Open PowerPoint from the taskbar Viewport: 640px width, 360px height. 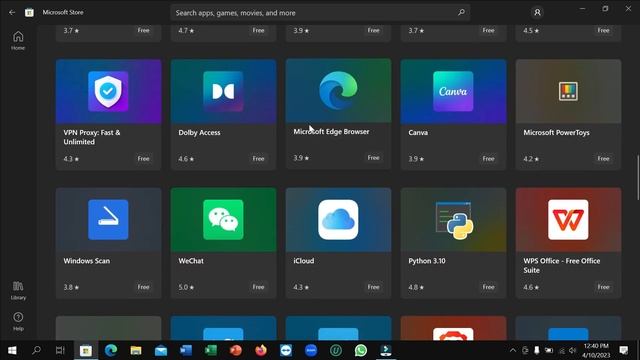coord(236,350)
